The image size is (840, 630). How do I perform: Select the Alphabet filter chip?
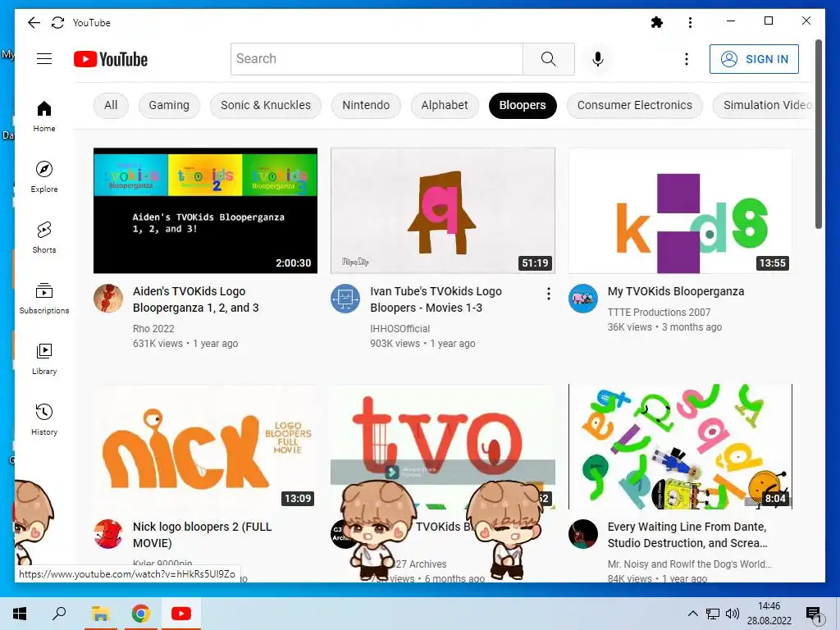tap(445, 105)
